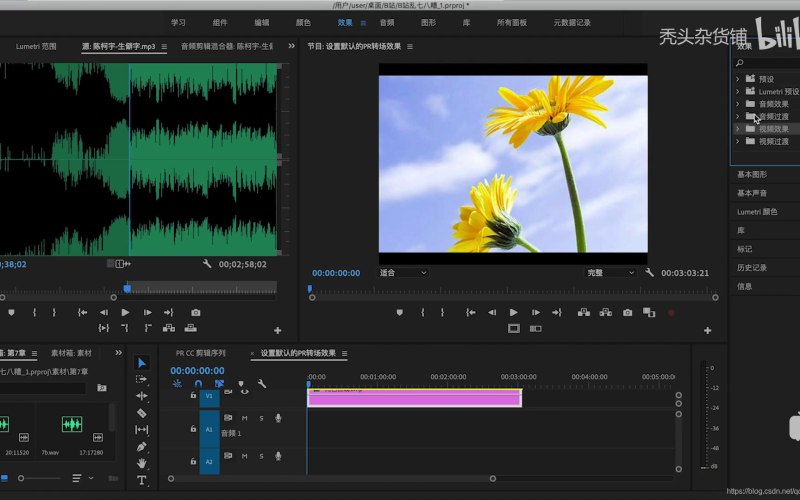Toggle nest sequence insert option

177,383
